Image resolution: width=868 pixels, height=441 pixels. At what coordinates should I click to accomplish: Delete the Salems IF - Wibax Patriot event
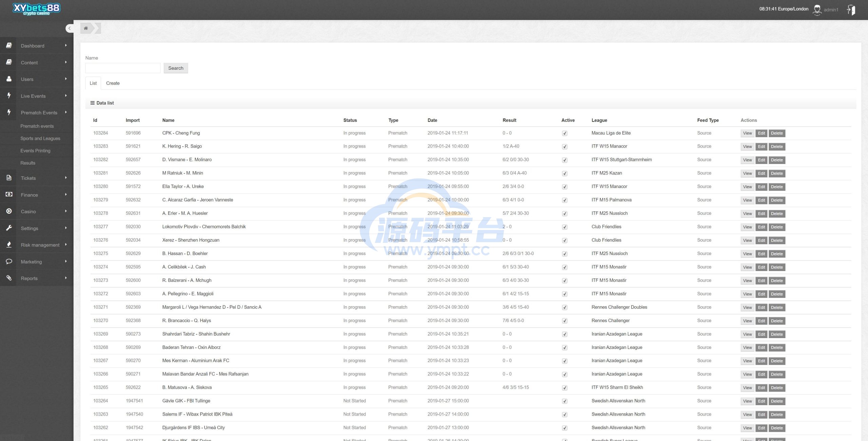pos(776,415)
